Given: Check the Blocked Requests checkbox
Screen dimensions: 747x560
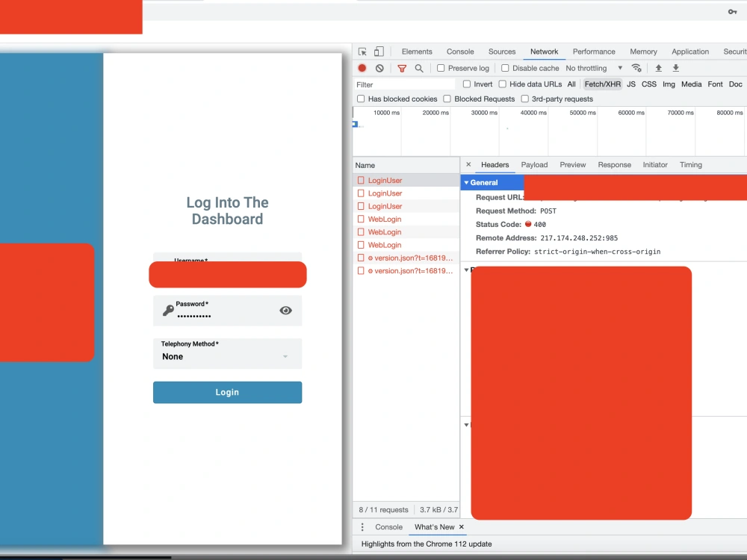Looking at the screenshot, I should [447, 99].
